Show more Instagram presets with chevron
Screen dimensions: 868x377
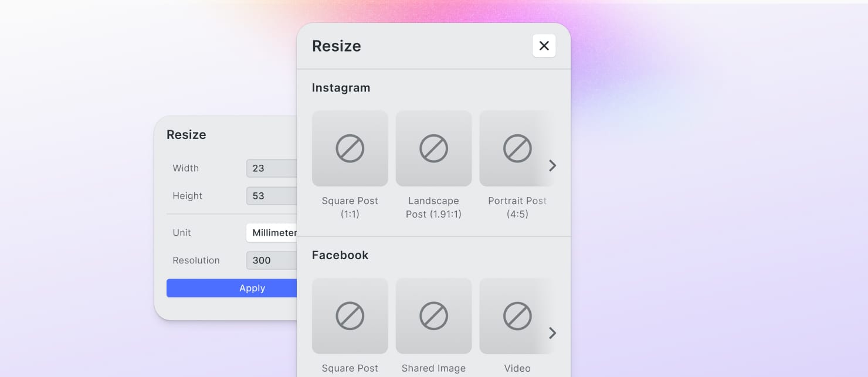pyautogui.click(x=552, y=166)
